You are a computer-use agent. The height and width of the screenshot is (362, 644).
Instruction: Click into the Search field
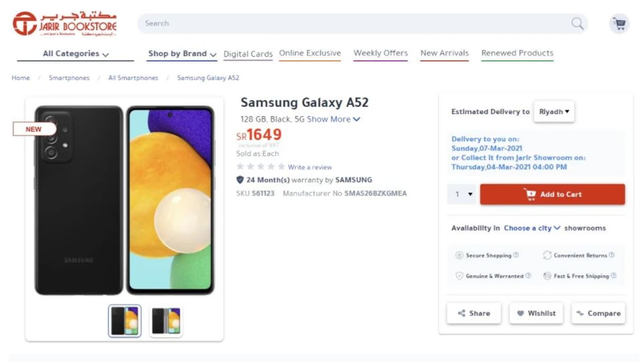pos(354,23)
